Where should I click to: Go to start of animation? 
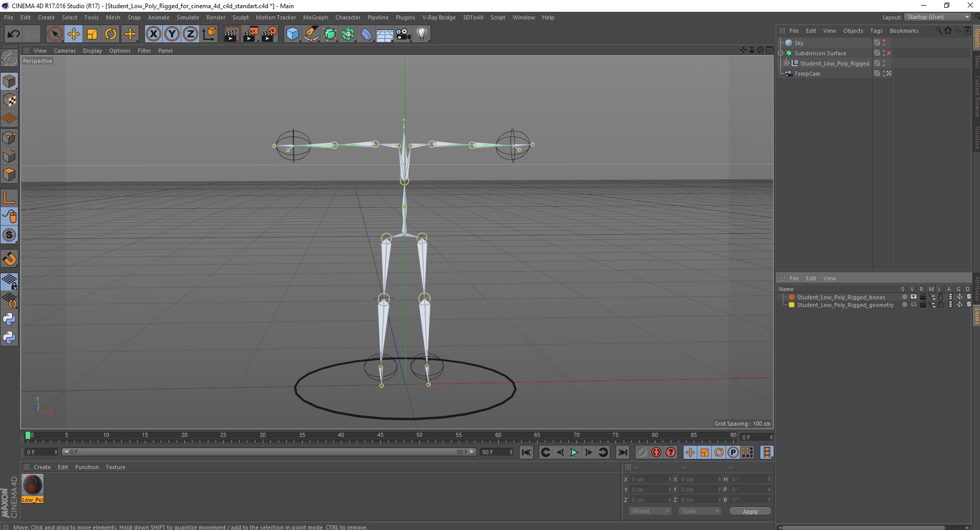[526, 452]
